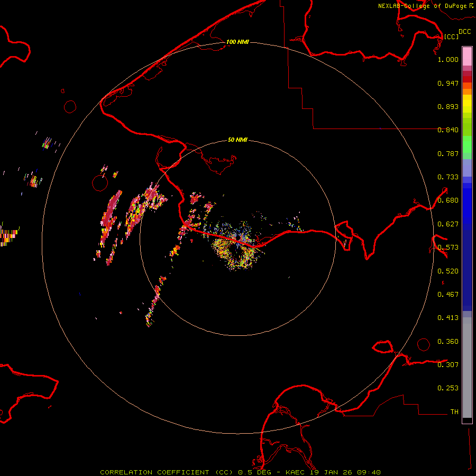Screen dimensions: 476x476
Task: Click the 0.680 value on the color scale
Action: pyautogui.click(x=448, y=200)
